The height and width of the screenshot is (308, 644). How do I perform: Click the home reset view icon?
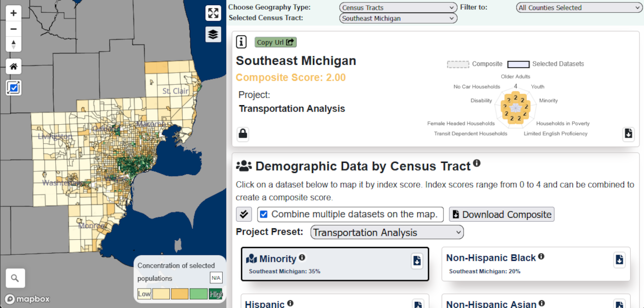13,66
